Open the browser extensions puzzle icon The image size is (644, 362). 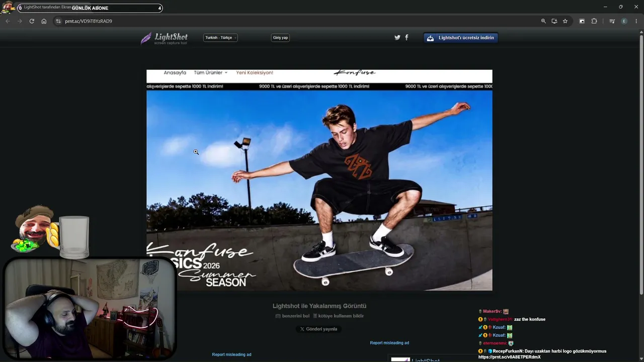point(594,21)
